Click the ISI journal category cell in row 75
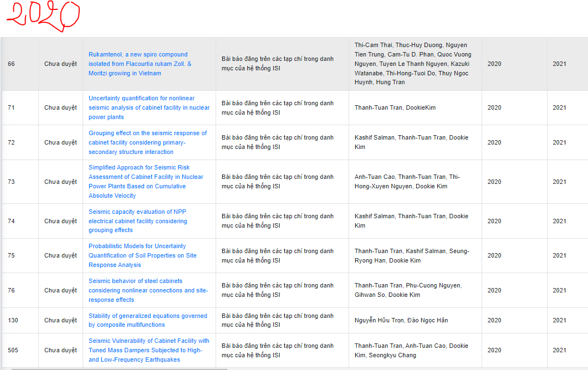Screen dimensions: 588x370 click(277, 255)
